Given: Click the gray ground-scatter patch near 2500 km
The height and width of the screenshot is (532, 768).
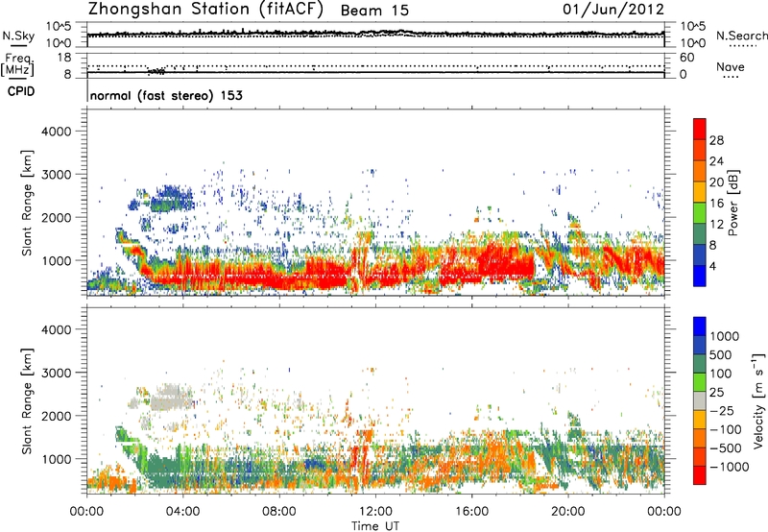Looking at the screenshot, I should pyautogui.click(x=170, y=399).
